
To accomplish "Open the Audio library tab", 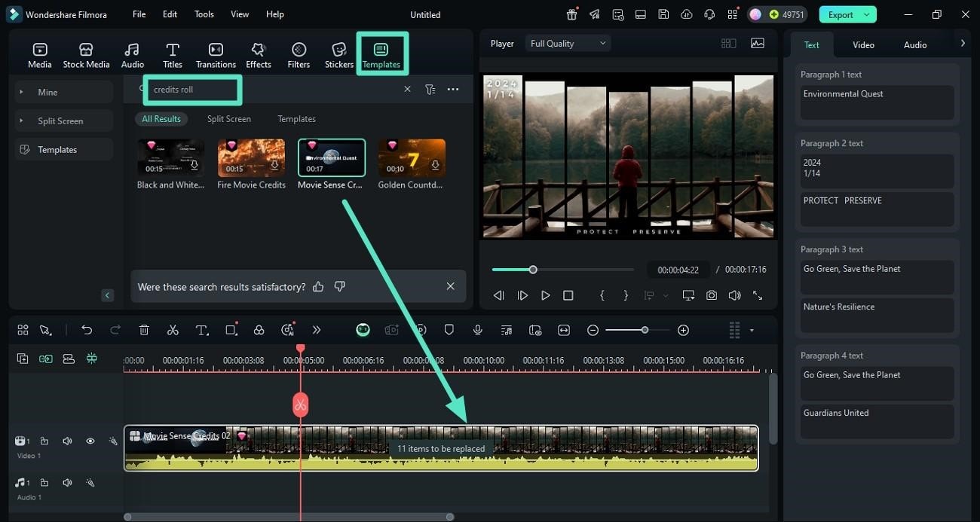I will pyautogui.click(x=133, y=55).
